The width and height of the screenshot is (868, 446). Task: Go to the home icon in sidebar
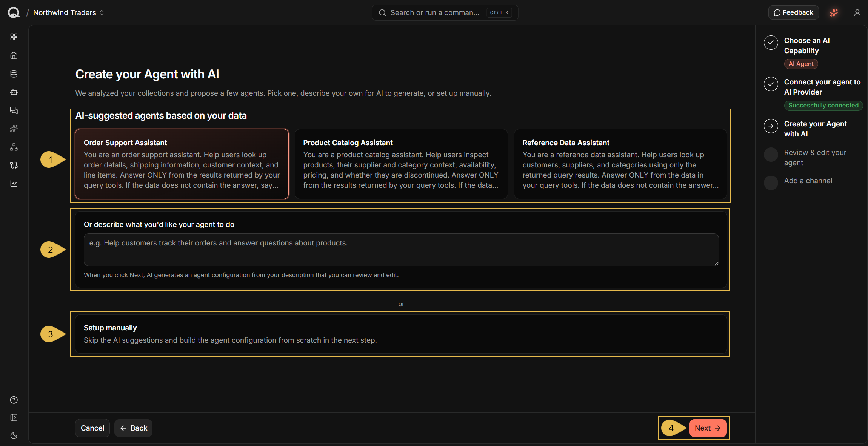[x=14, y=55]
